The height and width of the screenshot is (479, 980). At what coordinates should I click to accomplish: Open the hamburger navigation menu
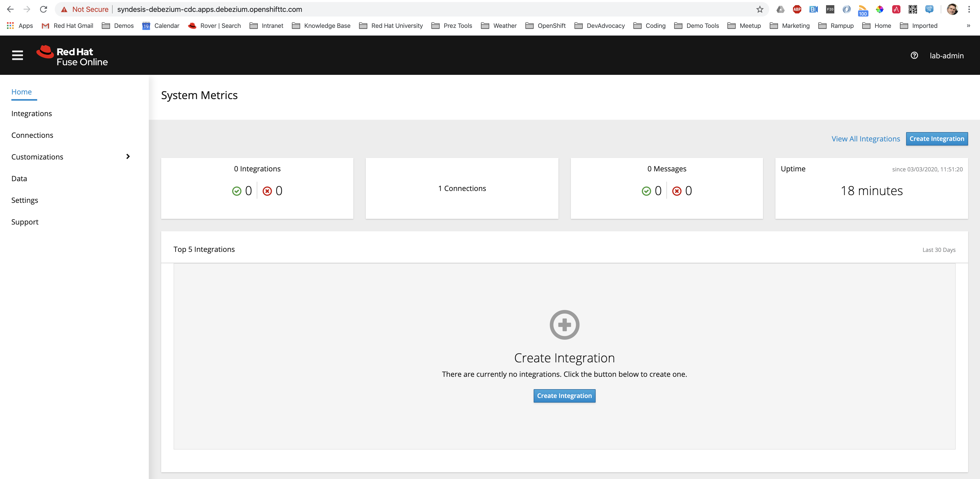point(18,55)
